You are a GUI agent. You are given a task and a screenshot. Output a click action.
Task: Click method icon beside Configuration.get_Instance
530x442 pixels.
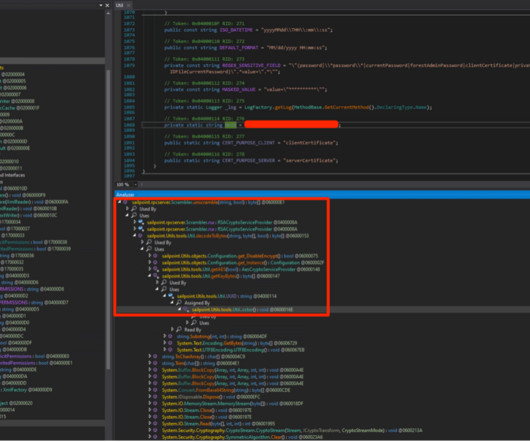click(155, 263)
